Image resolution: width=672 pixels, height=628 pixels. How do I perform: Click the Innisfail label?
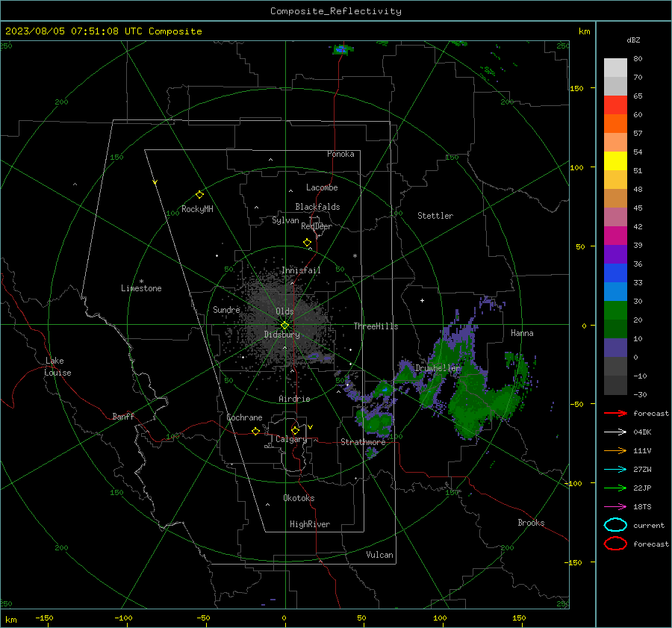(x=301, y=270)
